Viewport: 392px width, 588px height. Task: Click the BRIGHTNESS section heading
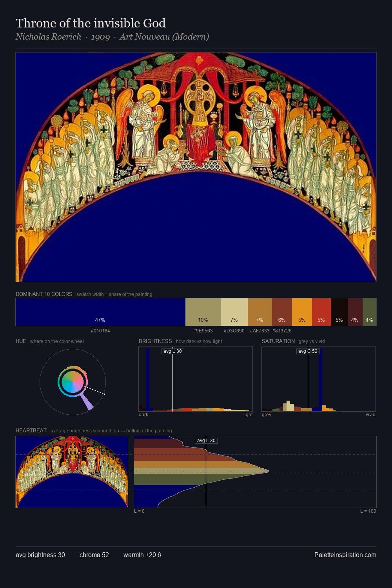[155, 341]
